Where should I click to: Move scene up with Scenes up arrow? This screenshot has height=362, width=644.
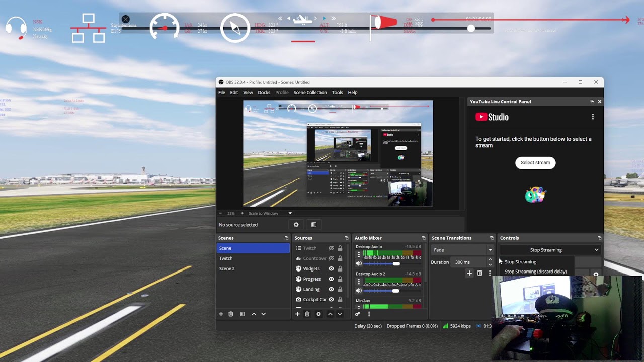click(254, 314)
